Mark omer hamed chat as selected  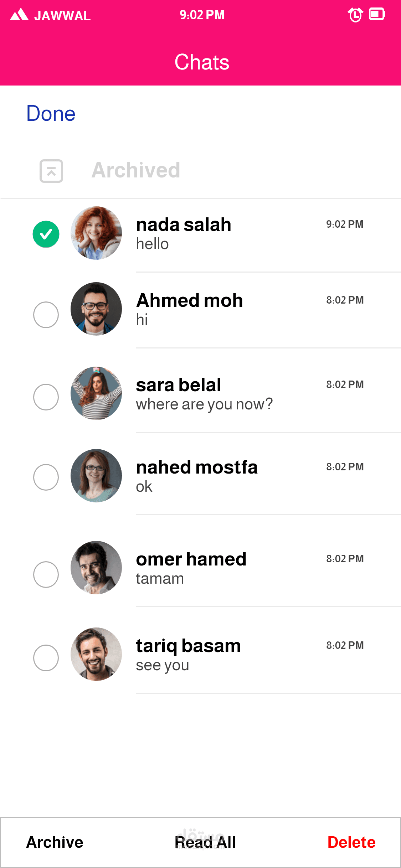(x=46, y=574)
